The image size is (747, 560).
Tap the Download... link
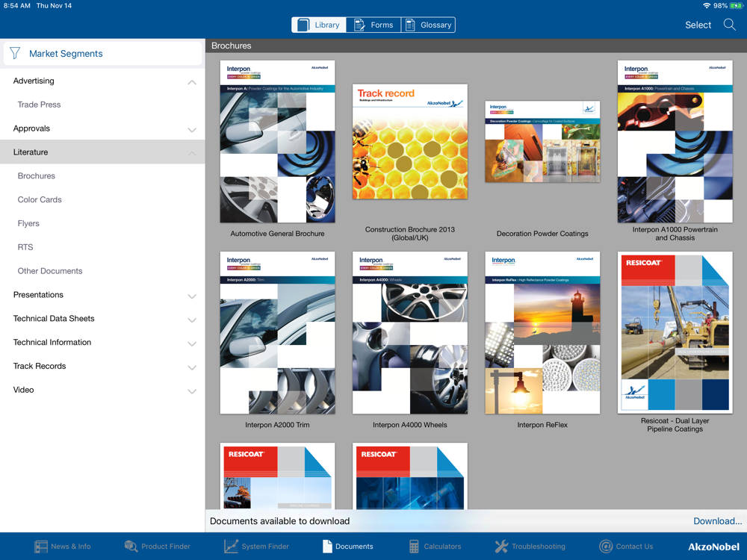click(x=717, y=521)
